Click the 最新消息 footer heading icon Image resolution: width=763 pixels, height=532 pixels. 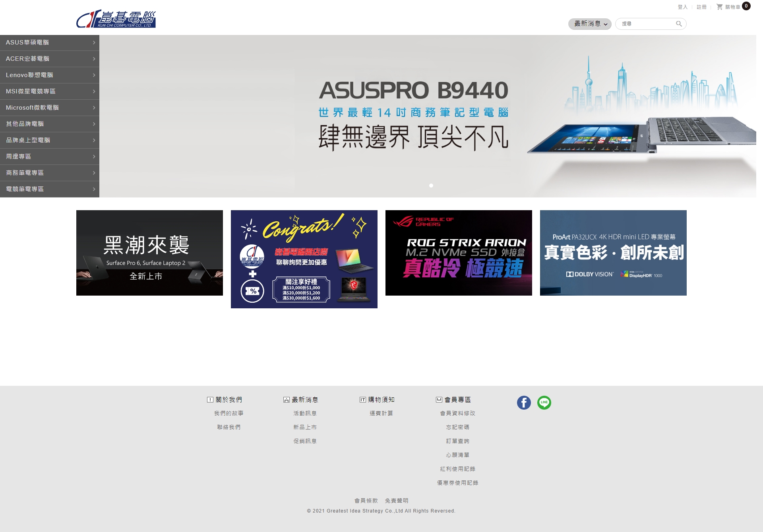pyautogui.click(x=287, y=400)
